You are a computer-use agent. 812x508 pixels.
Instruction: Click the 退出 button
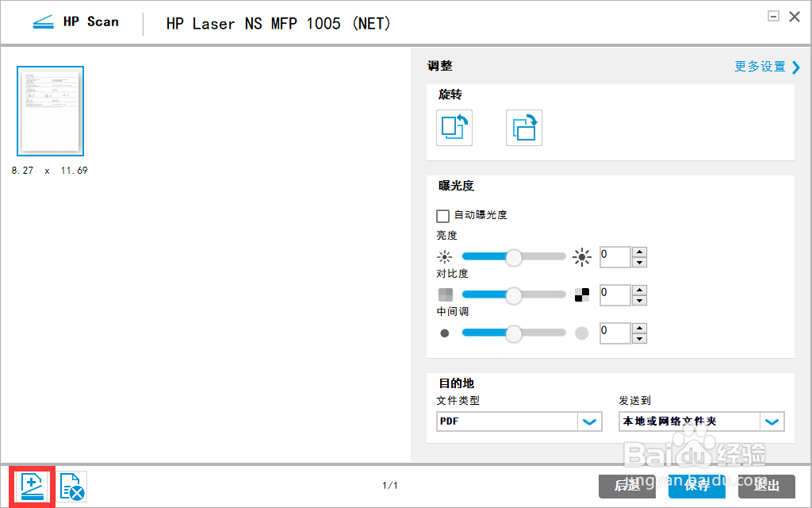tap(767, 487)
